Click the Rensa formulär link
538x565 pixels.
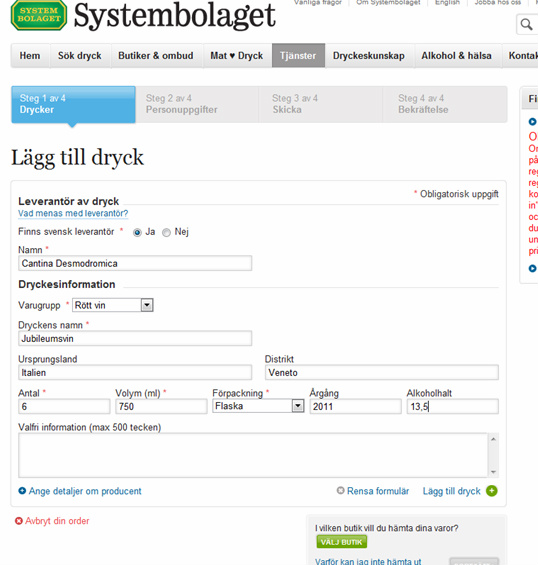(378, 491)
